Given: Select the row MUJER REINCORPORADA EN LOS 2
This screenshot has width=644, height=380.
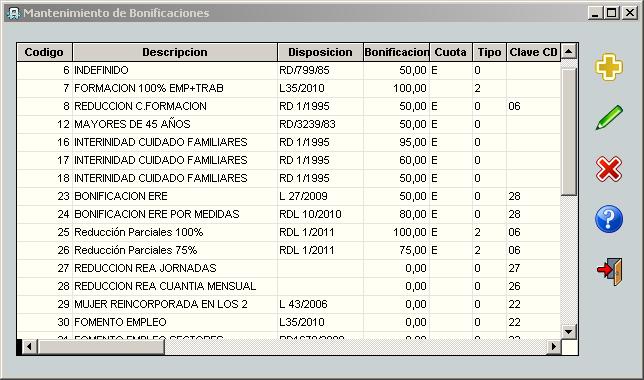Looking at the screenshot, I should coord(289,304).
